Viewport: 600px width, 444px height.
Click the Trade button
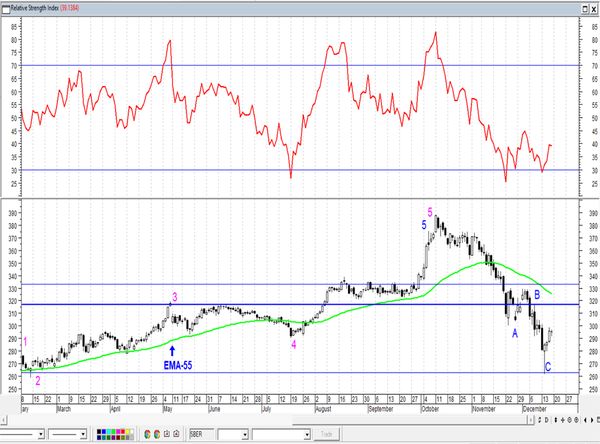(x=326, y=434)
